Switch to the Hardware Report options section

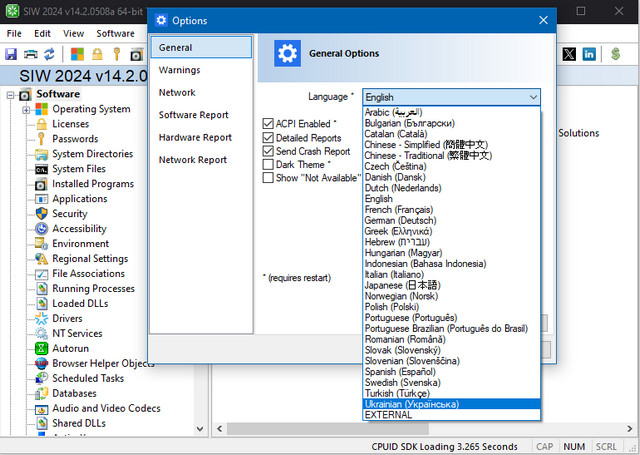pos(195,137)
